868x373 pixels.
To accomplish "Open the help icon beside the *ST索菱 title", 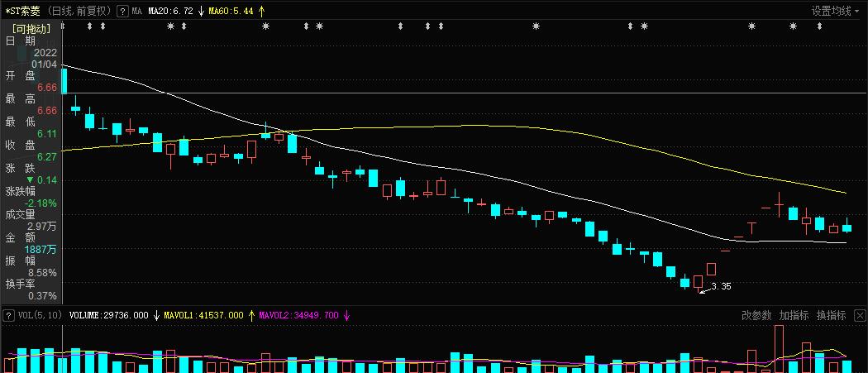I will tap(123, 11).
